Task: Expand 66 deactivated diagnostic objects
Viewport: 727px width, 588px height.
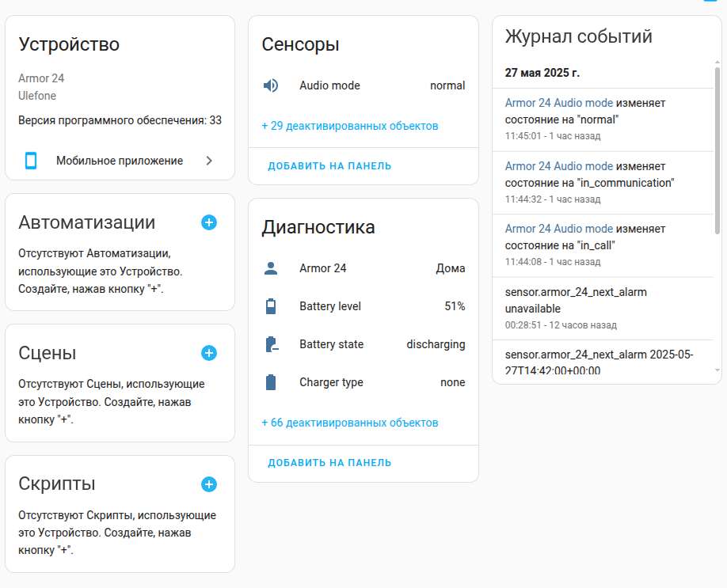Action: pyautogui.click(x=349, y=423)
